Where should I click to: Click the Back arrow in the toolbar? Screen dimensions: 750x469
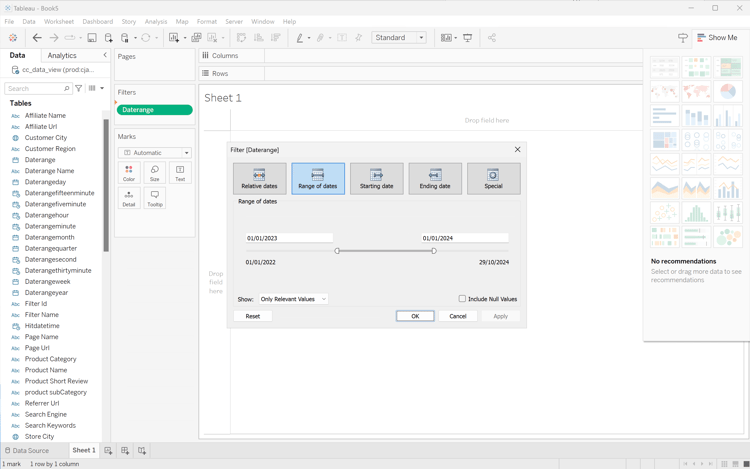pyautogui.click(x=37, y=38)
